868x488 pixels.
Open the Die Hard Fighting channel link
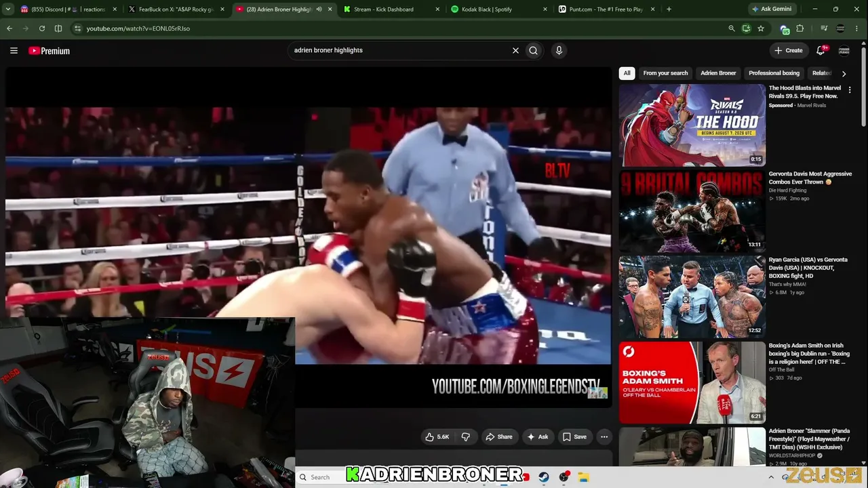point(787,190)
